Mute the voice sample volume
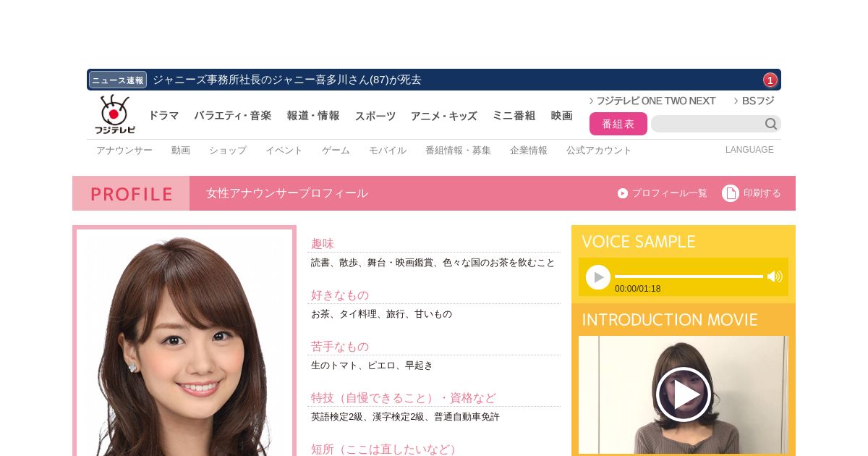 pos(775,276)
